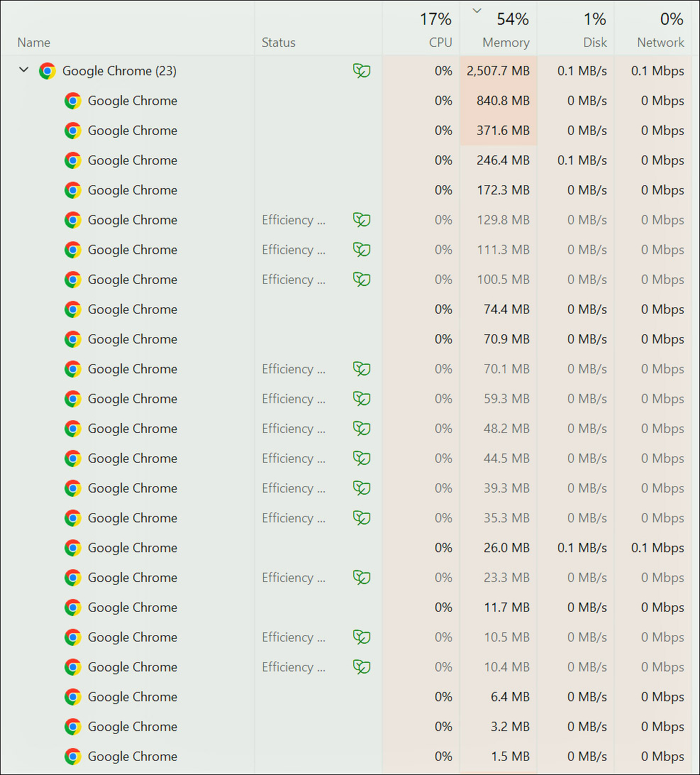Click the Chrome icon in the 840.8 MB row
The width and height of the screenshot is (700, 775).
pos(73,101)
